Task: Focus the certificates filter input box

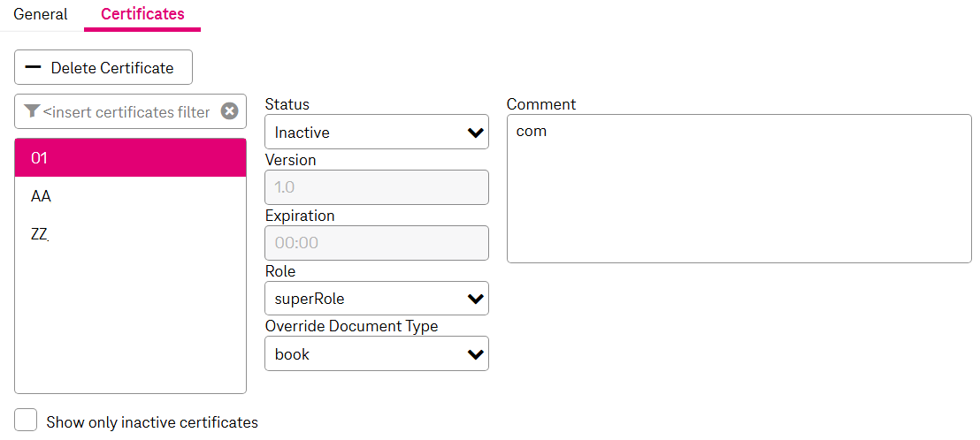Action: pos(126,111)
